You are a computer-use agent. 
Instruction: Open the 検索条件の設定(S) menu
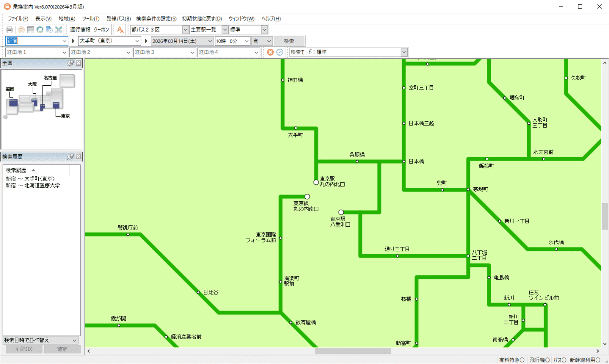coord(156,18)
